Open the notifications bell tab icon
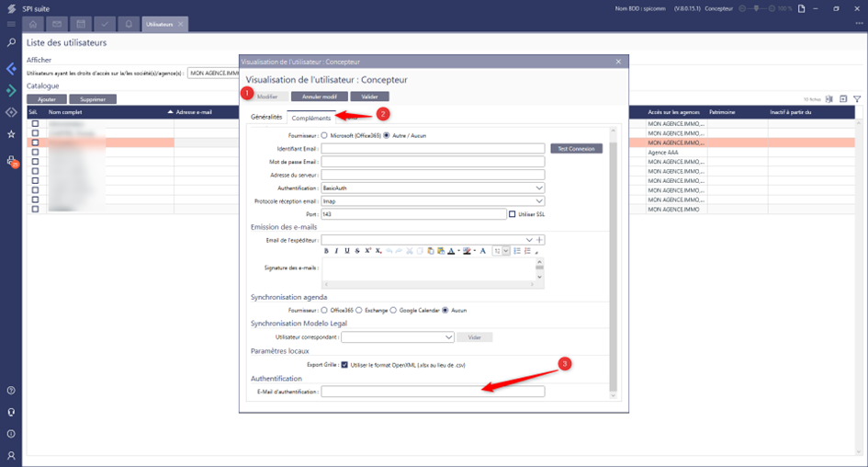The height and width of the screenshot is (467, 868). tap(129, 23)
